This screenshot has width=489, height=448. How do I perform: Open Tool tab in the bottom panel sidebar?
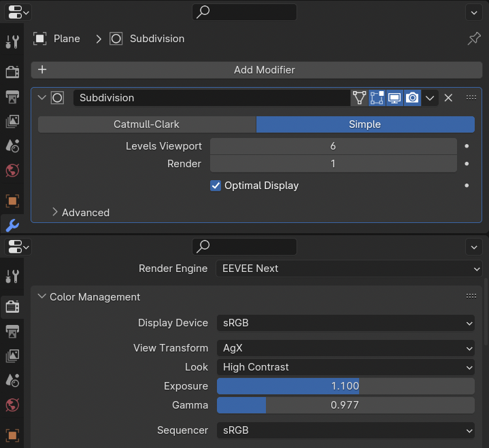pyautogui.click(x=12, y=276)
